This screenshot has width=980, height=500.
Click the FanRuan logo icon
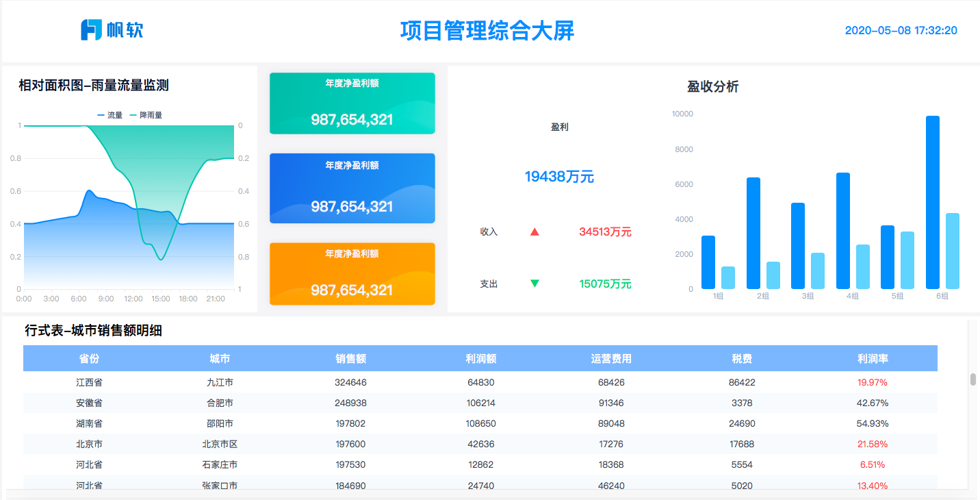click(90, 30)
